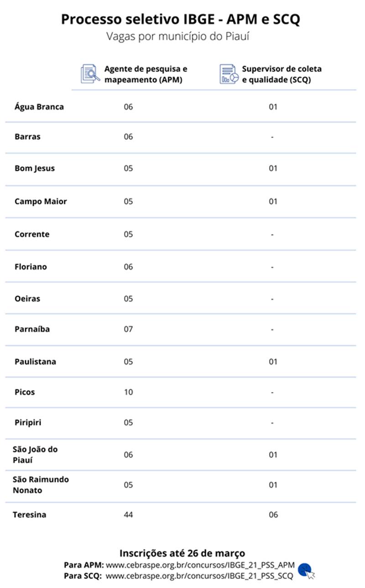Click the subtitle Vagas por município
Screen dimensions: 365x588
(178, 36)
